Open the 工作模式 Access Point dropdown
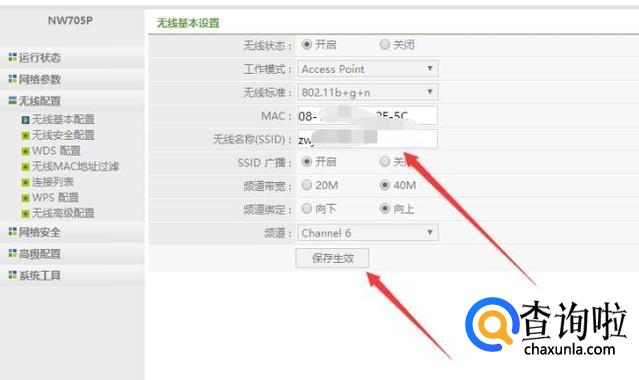 click(x=368, y=69)
